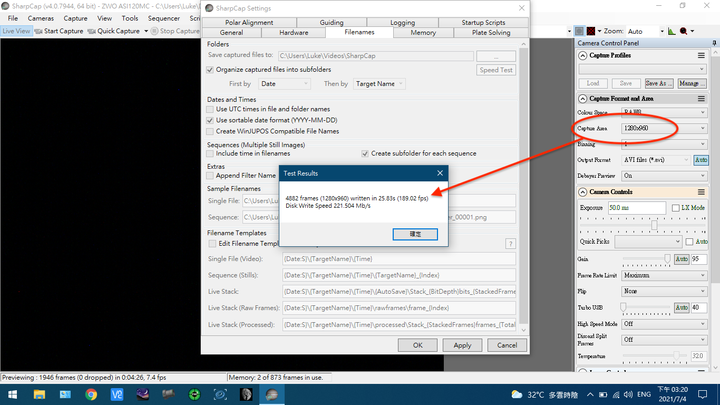Toggle Create subfolder for each sequence
This screenshot has width=720, height=405.
[x=365, y=153]
